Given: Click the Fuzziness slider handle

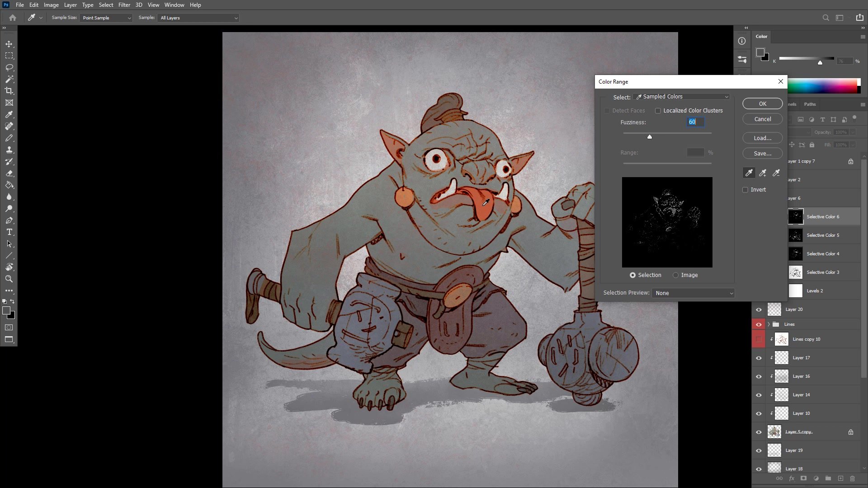Looking at the screenshot, I should pos(650,137).
